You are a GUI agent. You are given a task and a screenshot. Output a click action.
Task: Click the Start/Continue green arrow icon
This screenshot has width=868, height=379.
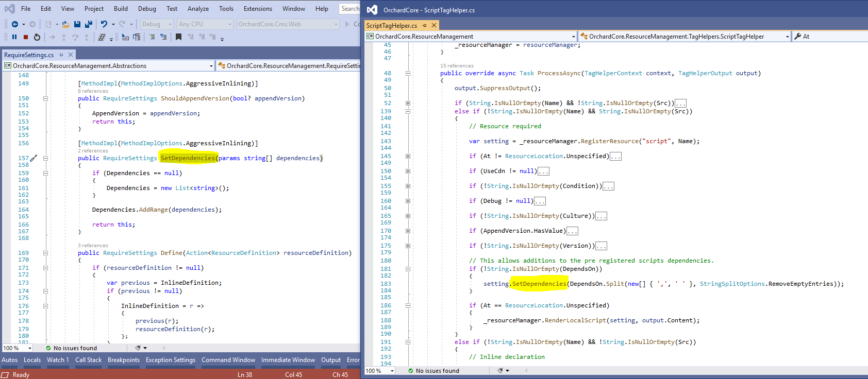[347, 24]
